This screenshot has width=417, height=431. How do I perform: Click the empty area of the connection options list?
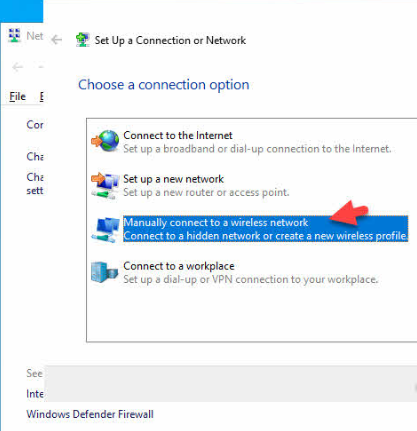(x=252, y=313)
